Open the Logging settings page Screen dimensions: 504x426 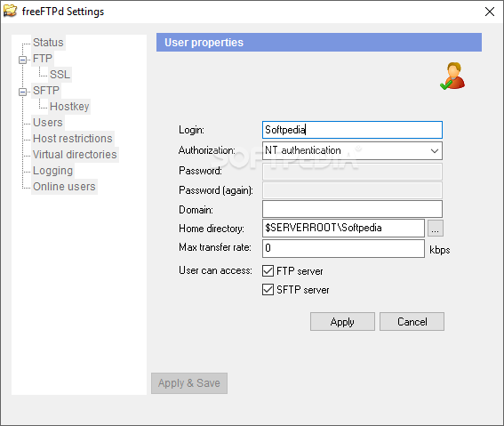tap(52, 171)
